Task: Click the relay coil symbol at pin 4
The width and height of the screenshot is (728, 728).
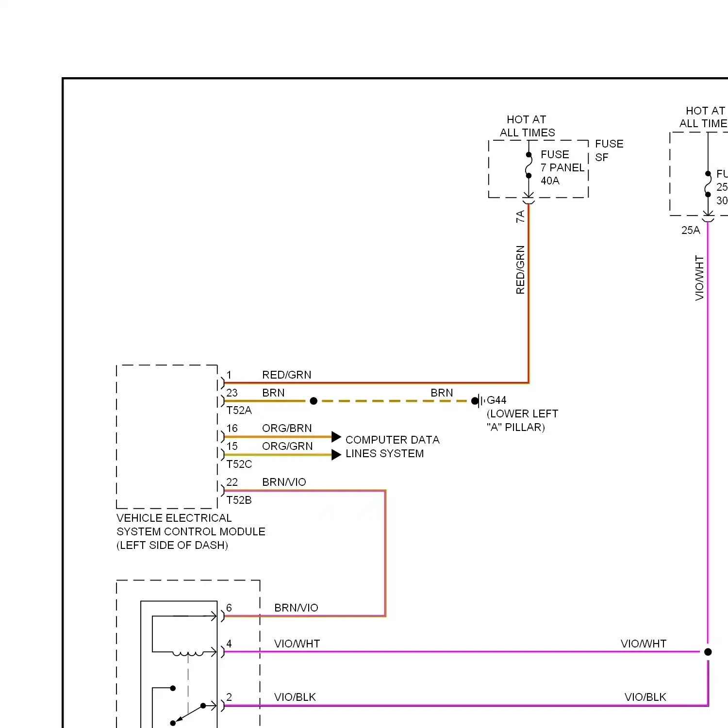Action: [188, 654]
